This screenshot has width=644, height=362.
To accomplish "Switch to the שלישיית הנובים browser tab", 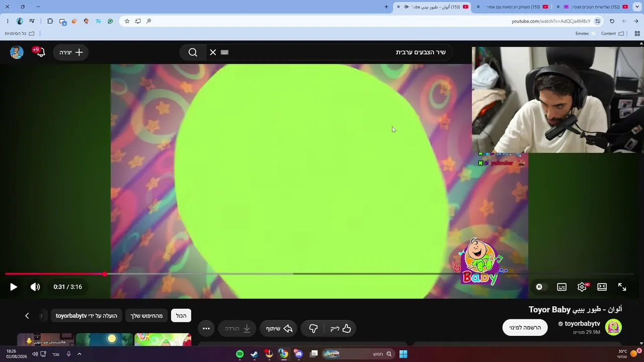I will [595, 7].
